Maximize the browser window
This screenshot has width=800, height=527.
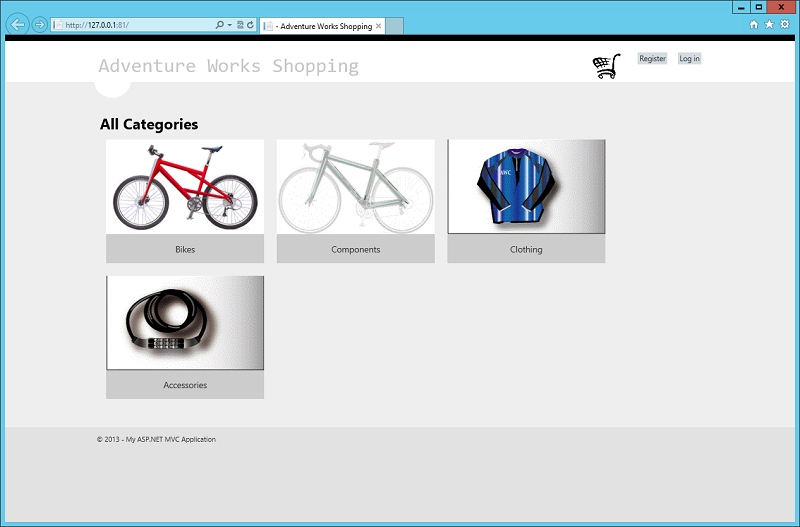[759, 7]
